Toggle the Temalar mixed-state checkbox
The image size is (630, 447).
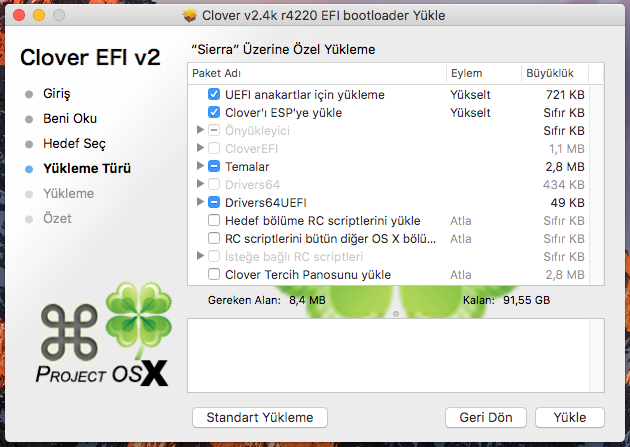coord(214,166)
